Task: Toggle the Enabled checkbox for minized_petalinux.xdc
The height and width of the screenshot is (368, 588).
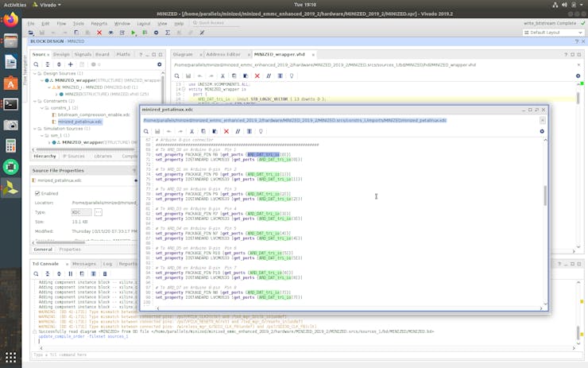Action: tap(37, 193)
